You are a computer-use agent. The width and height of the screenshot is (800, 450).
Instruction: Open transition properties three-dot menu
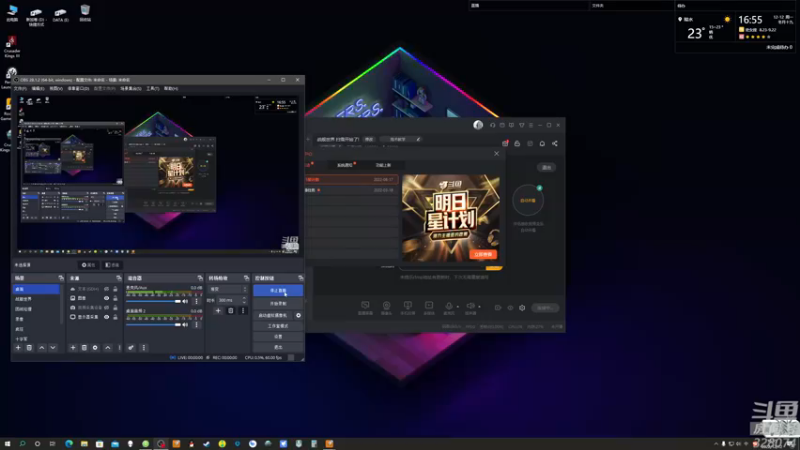tap(243, 310)
